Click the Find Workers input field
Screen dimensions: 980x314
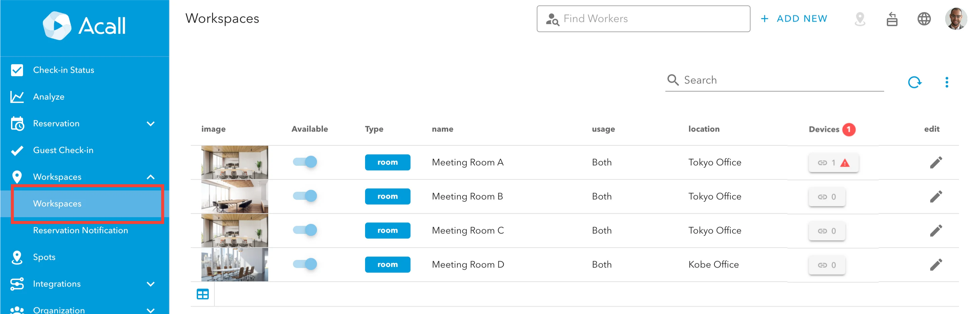click(643, 19)
